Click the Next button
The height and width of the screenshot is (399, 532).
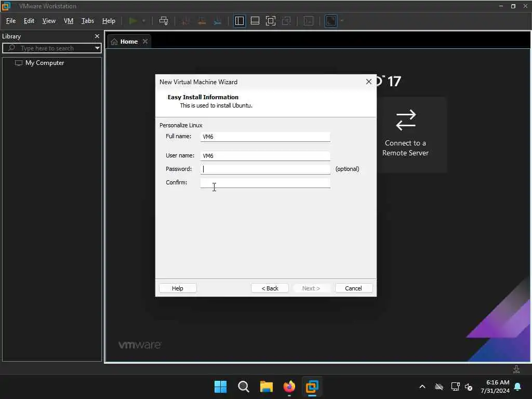coord(311,288)
